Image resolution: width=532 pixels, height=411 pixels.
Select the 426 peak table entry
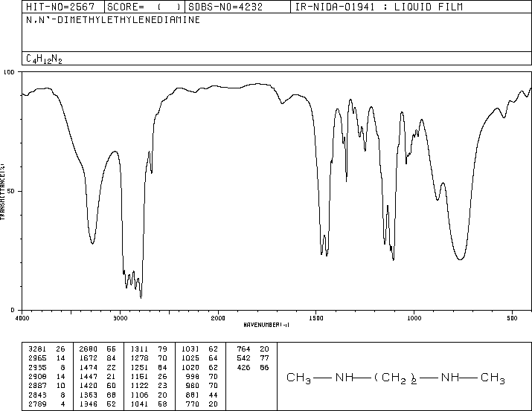[x=243, y=368]
